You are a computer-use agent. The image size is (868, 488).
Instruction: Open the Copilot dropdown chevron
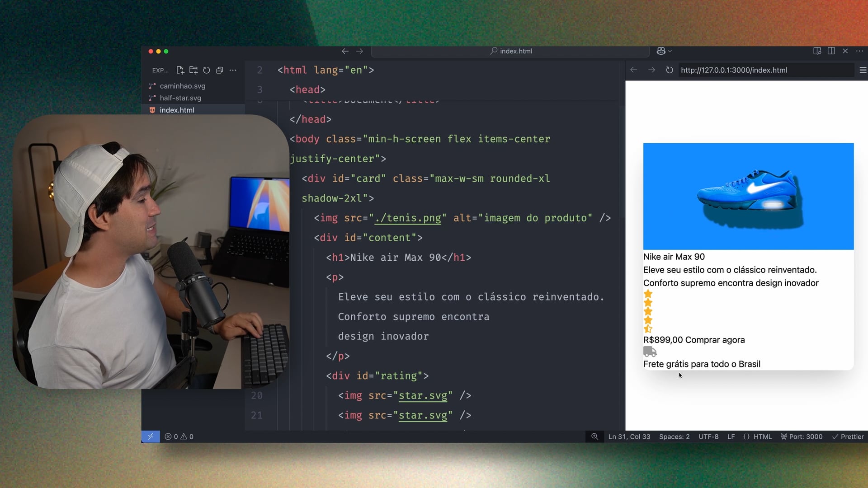(x=670, y=51)
